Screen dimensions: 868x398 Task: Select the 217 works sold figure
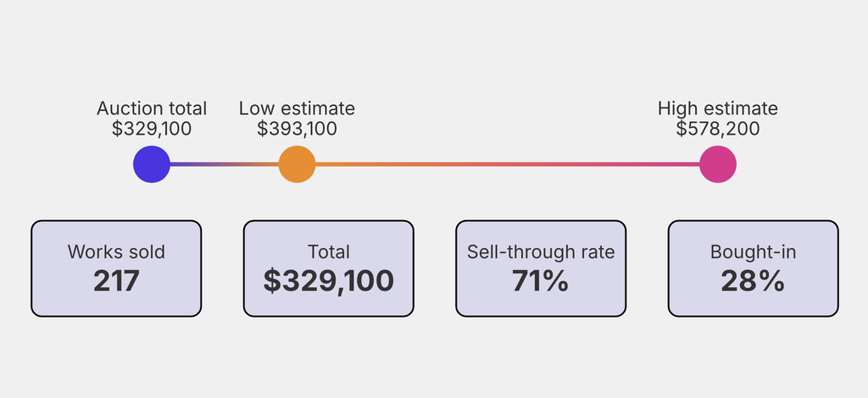point(116,280)
